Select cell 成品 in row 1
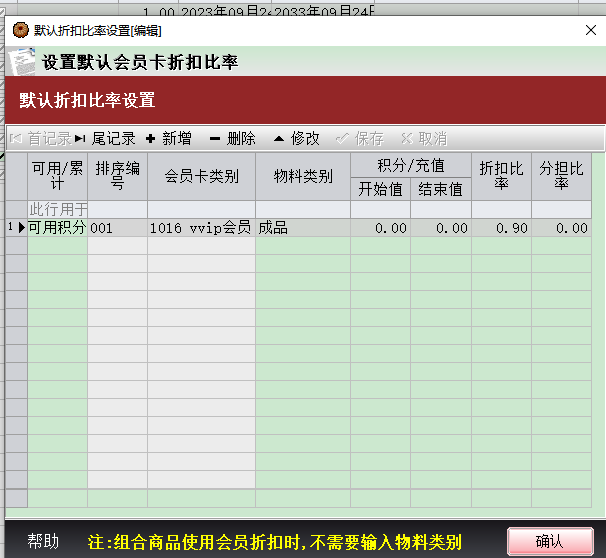Viewport: 606px width, 558px height. click(303, 228)
